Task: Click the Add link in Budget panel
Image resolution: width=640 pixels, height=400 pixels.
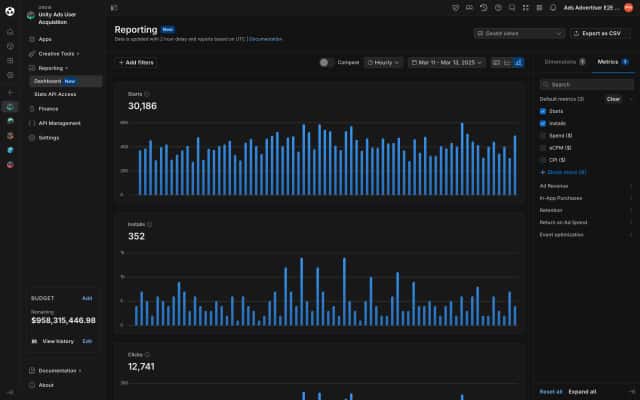Action: (87, 298)
